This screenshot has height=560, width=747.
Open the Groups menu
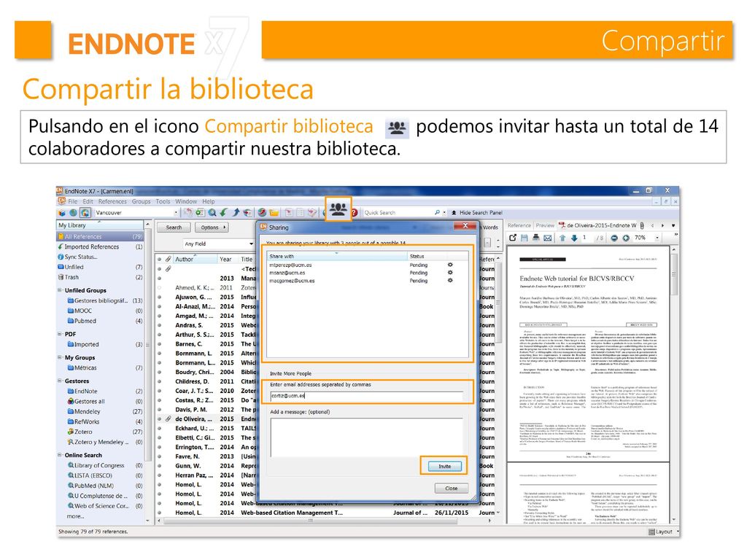click(141, 201)
